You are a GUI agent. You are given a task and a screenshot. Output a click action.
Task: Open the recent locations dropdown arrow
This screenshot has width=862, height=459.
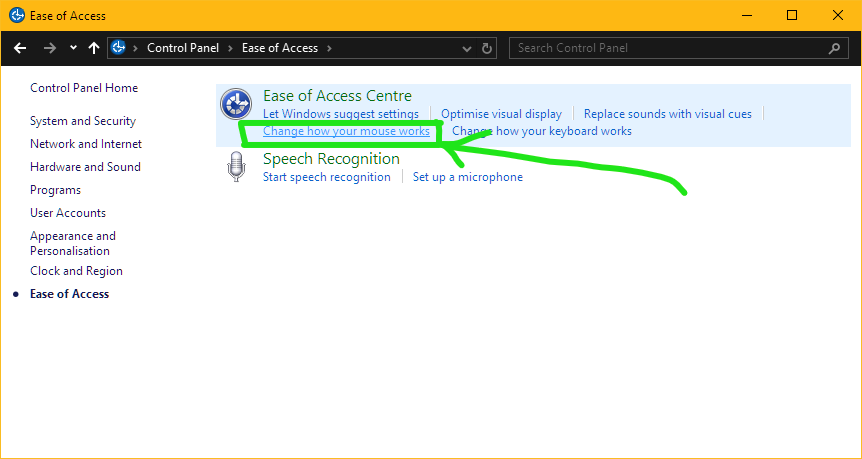pyautogui.click(x=73, y=48)
